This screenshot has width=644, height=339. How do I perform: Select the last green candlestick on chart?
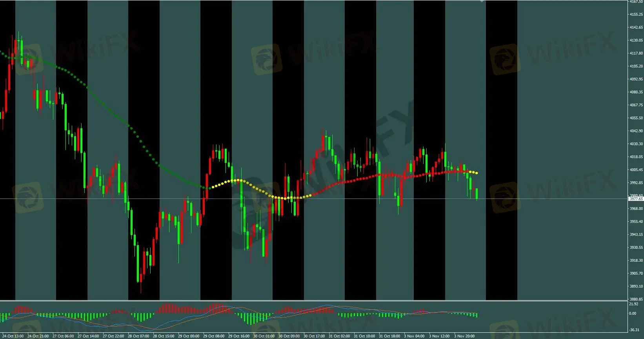pyautogui.click(x=477, y=194)
